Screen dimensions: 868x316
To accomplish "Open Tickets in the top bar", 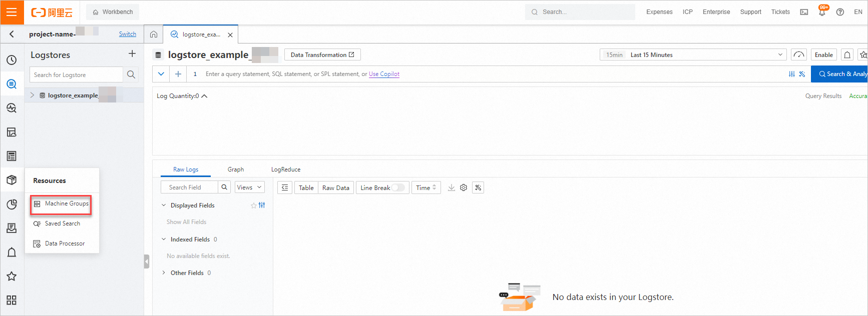I will point(780,12).
